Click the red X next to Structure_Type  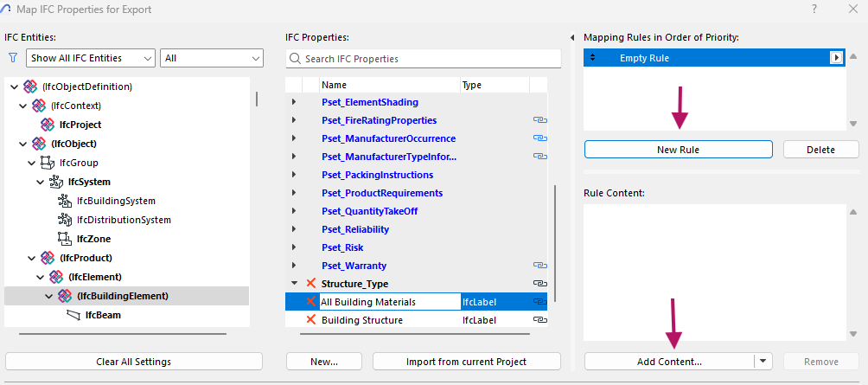[311, 284]
